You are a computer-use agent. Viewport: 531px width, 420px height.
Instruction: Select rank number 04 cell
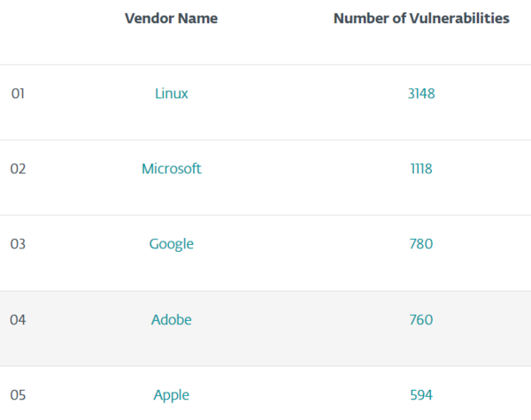pos(18,320)
